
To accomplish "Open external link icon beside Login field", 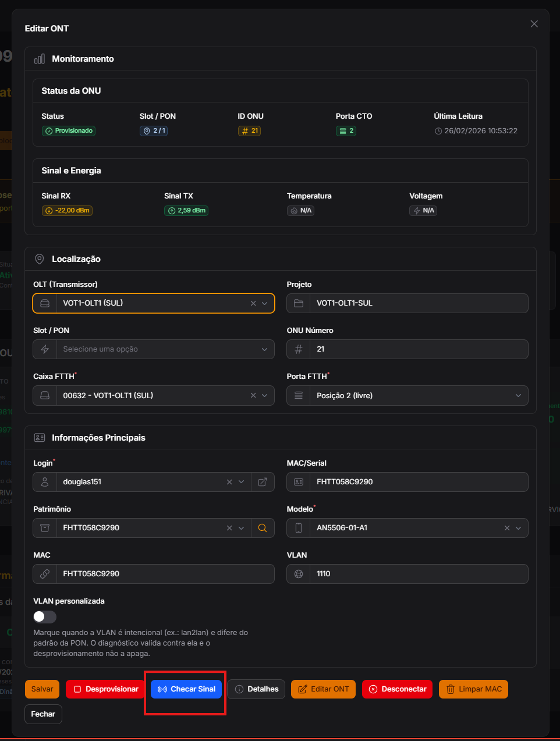I will coord(263,482).
